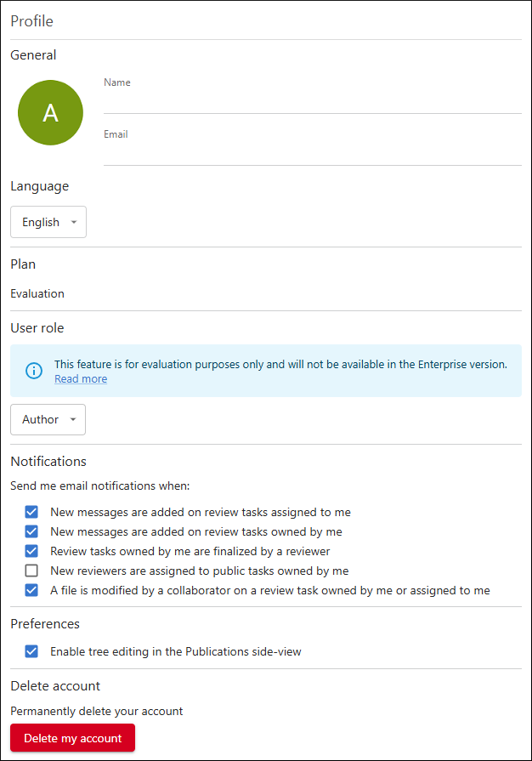
Task: Open the User role dropdown showing Author
Action: coord(48,420)
